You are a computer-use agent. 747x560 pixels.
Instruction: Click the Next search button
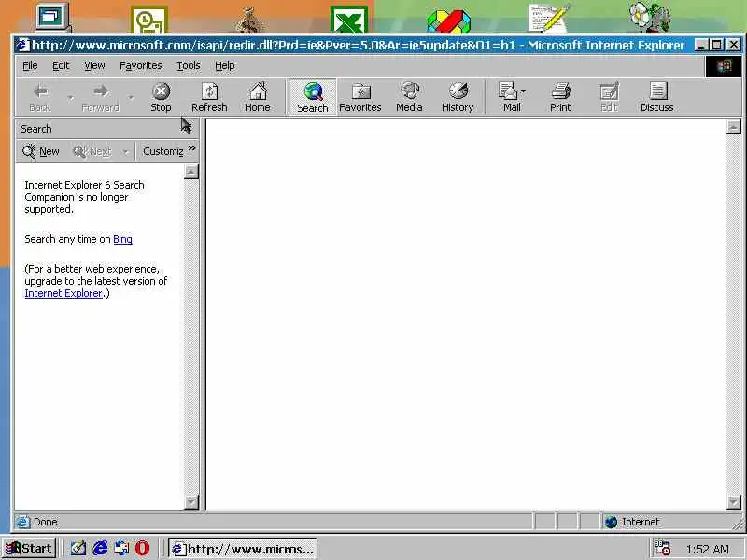[x=92, y=151]
